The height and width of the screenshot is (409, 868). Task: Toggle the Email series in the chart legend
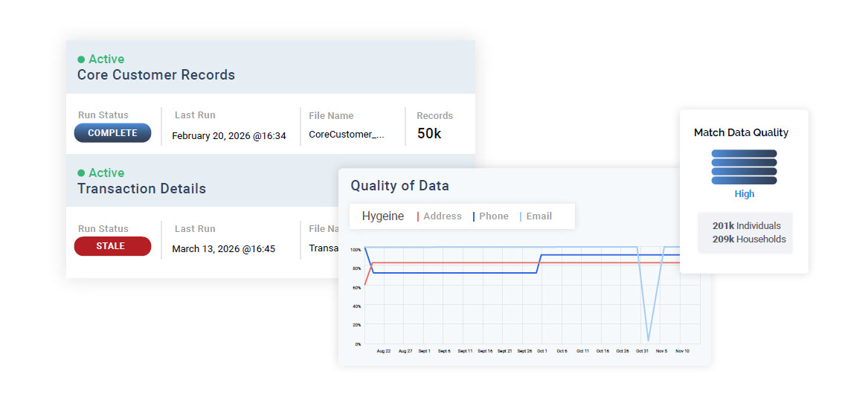point(539,216)
